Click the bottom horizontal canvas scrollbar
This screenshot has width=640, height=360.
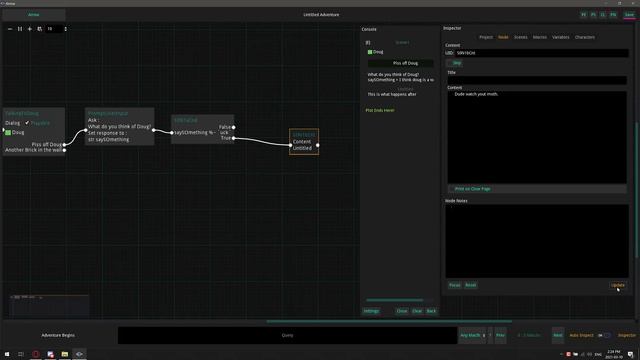tap(389, 321)
